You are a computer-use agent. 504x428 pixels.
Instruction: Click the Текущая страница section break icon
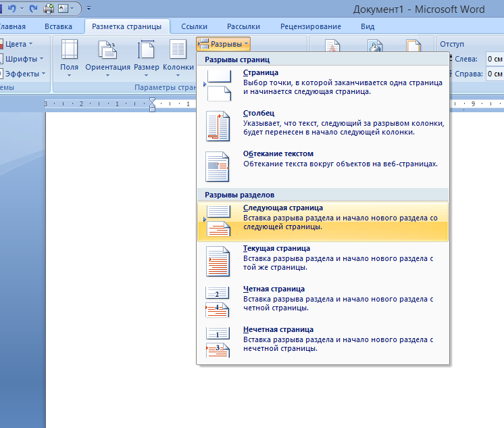point(218,261)
